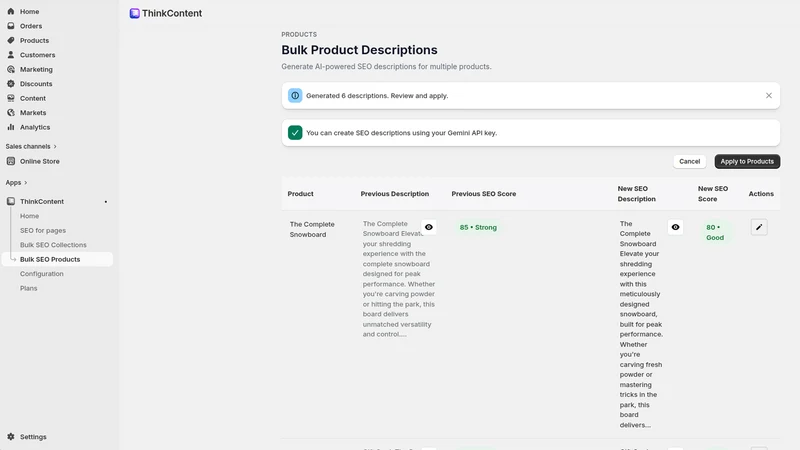This screenshot has height=450, width=800.
Task: Preview the new SEO description with eye icon
Action: pos(675,227)
